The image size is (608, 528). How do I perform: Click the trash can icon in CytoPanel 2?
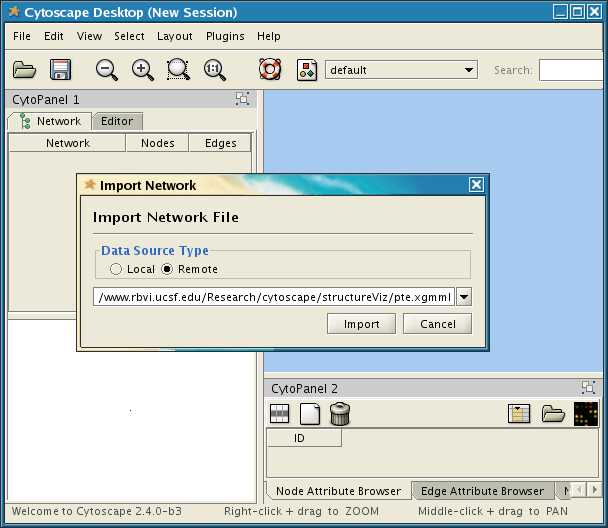pyautogui.click(x=340, y=414)
